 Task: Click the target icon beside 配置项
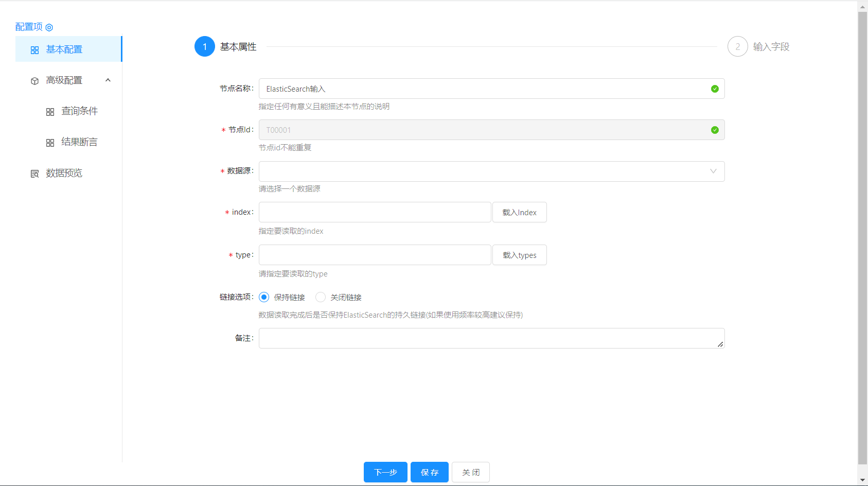point(49,27)
